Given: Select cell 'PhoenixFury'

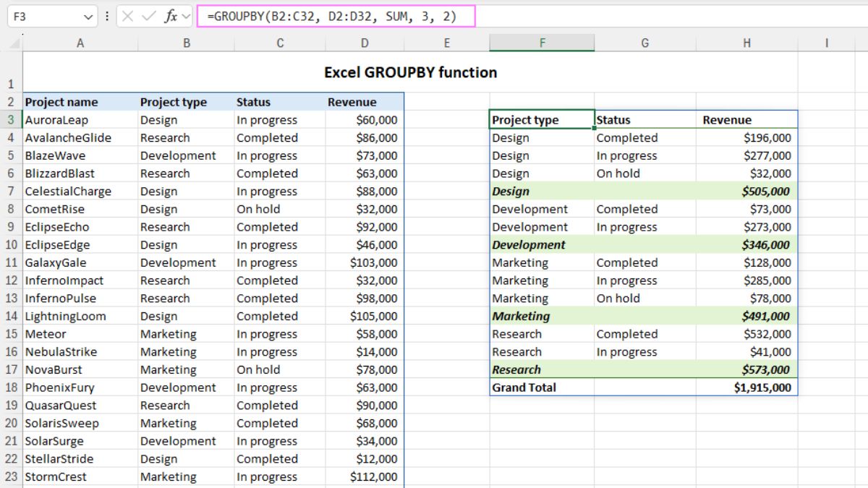Looking at the screenshot, I should tap(80, 388).
